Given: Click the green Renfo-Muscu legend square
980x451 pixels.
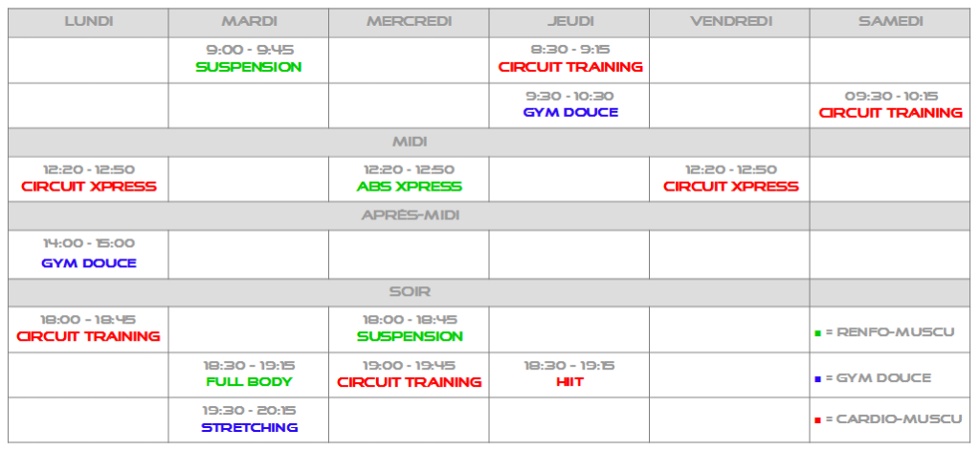Looking at the screenshot, I should coord(817,333).
